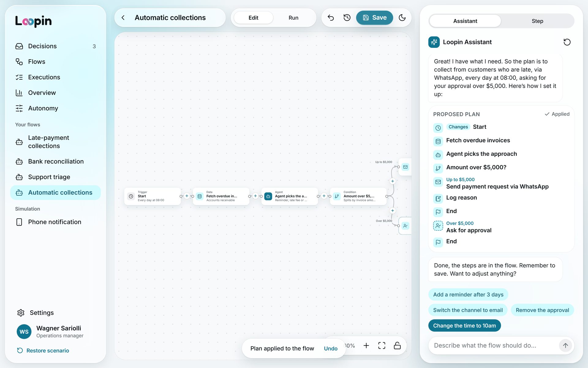Open Overview in the sidebar

[x=55, y=93]
